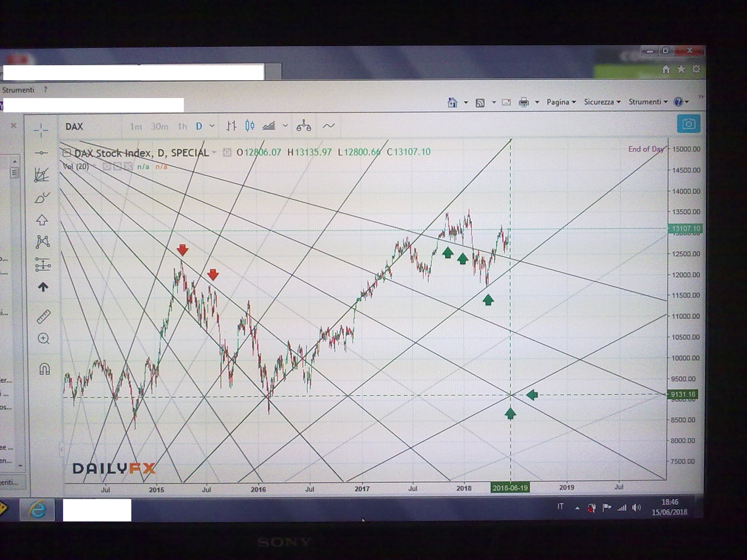Click the printer icon
Screen dimensions: 747x560
(x=524, y=102)
